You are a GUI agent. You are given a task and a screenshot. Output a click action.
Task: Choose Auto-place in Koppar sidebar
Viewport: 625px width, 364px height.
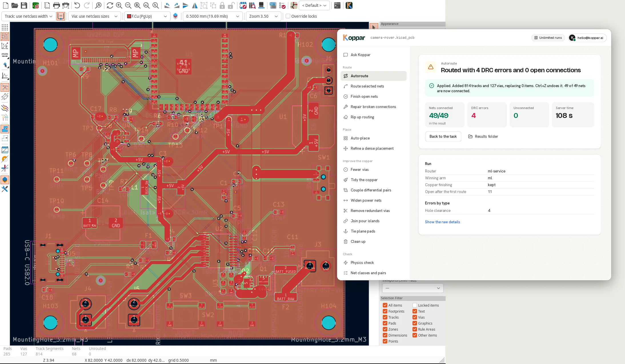point(373,138)
